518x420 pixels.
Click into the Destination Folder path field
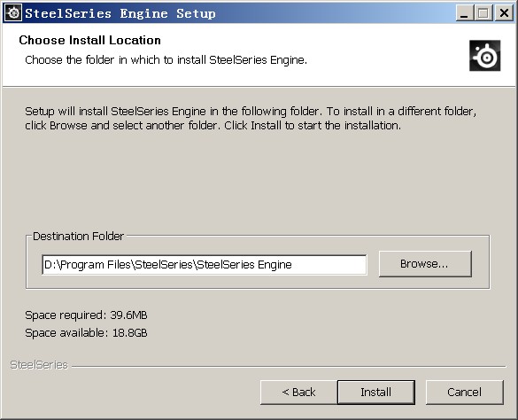tap(205, 265)
